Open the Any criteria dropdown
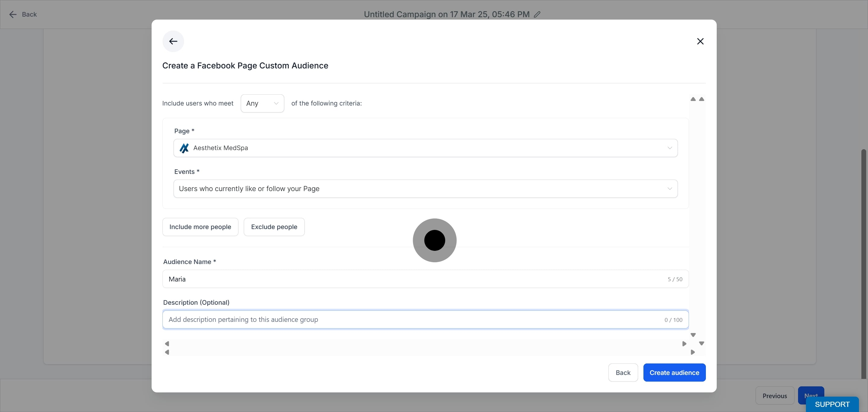The height and width of the screenshot is (412, 868). [262, 103]
